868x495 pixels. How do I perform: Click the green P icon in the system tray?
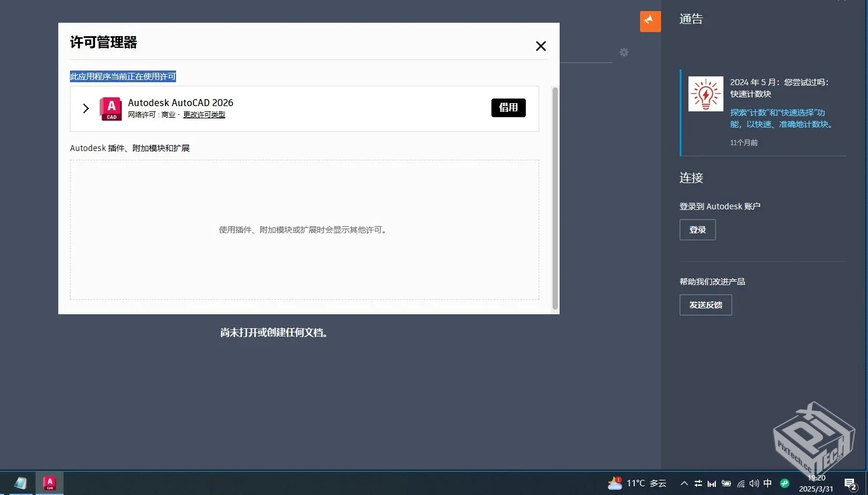(x=784, y=483)
